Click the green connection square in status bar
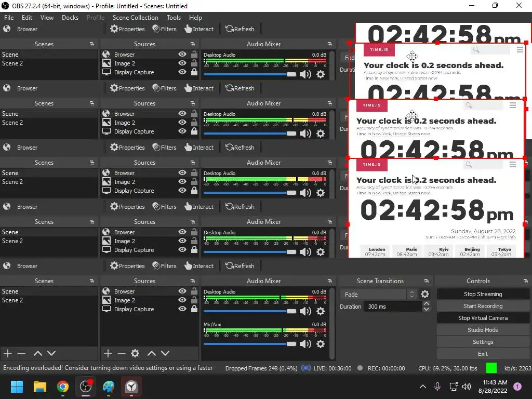Image resolution: width=532 pixels, height=399 pixels. pos(491,368)
